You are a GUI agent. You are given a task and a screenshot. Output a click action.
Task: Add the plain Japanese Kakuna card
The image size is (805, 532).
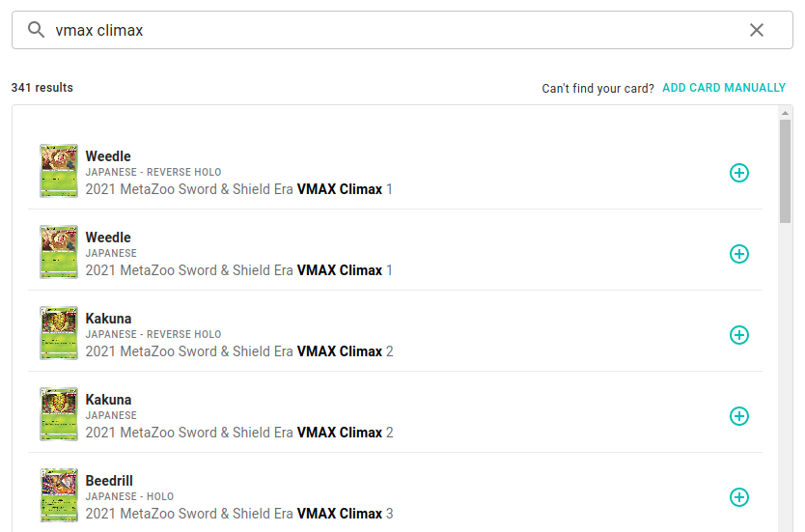(739, 416)
